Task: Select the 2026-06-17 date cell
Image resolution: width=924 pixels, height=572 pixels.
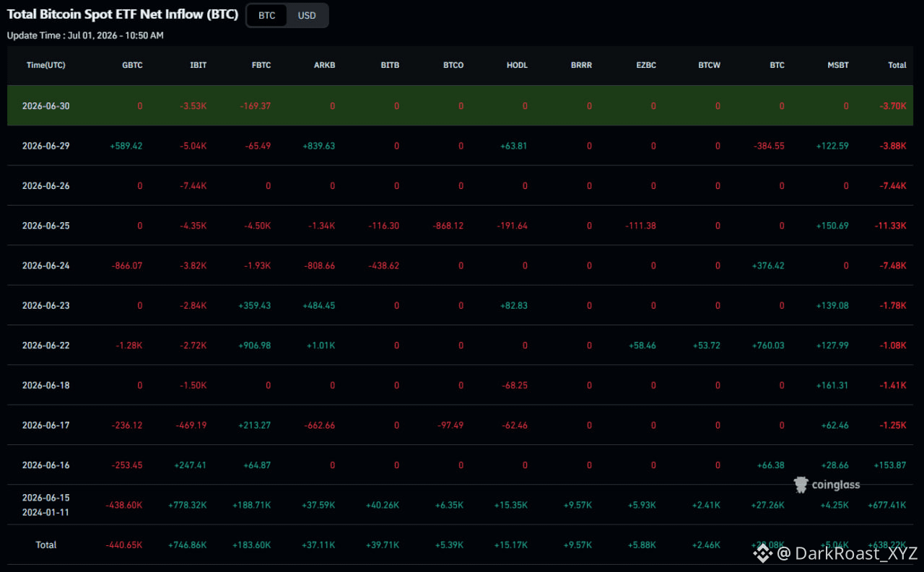Action: pos(46,426)
